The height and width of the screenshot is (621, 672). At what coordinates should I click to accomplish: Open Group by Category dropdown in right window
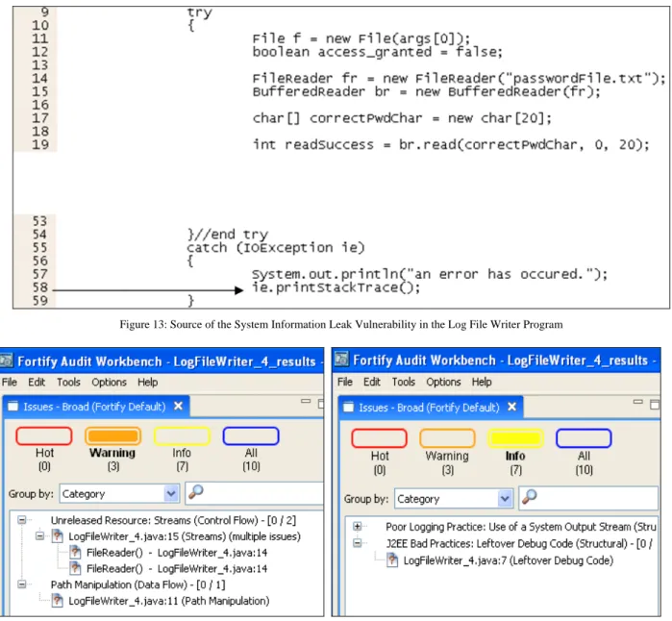(x=454, y=498)
